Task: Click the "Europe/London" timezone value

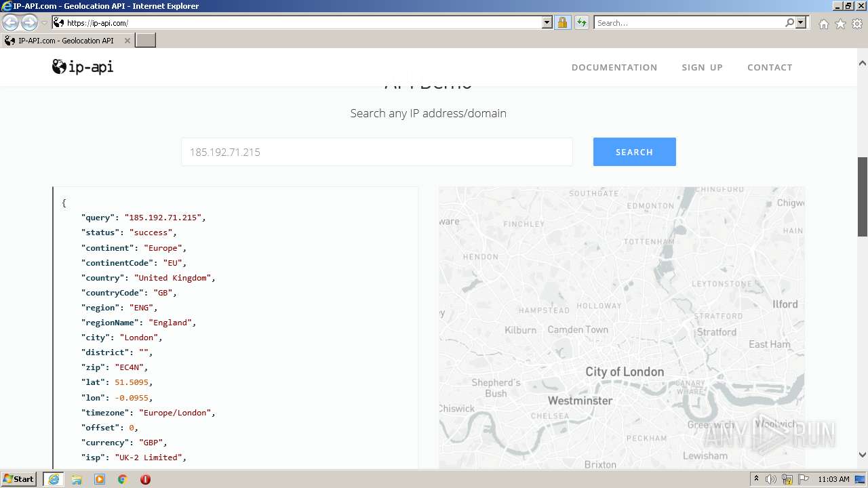Action: (176, 413)
